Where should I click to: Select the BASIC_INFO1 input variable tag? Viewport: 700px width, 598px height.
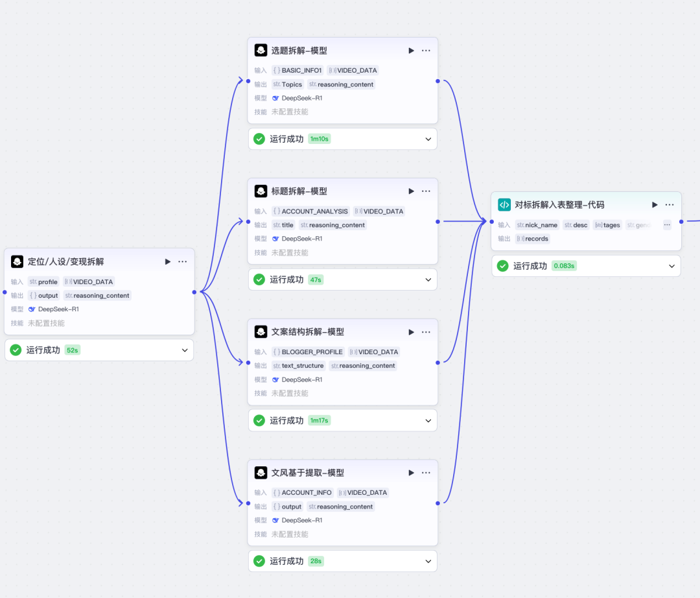pos(297,71)
